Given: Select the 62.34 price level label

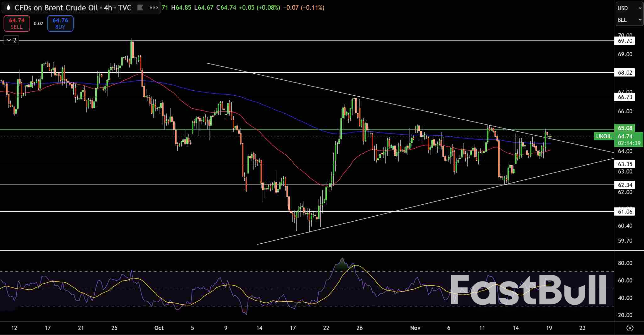Looking at the screenshot, I should click(625, 185).
